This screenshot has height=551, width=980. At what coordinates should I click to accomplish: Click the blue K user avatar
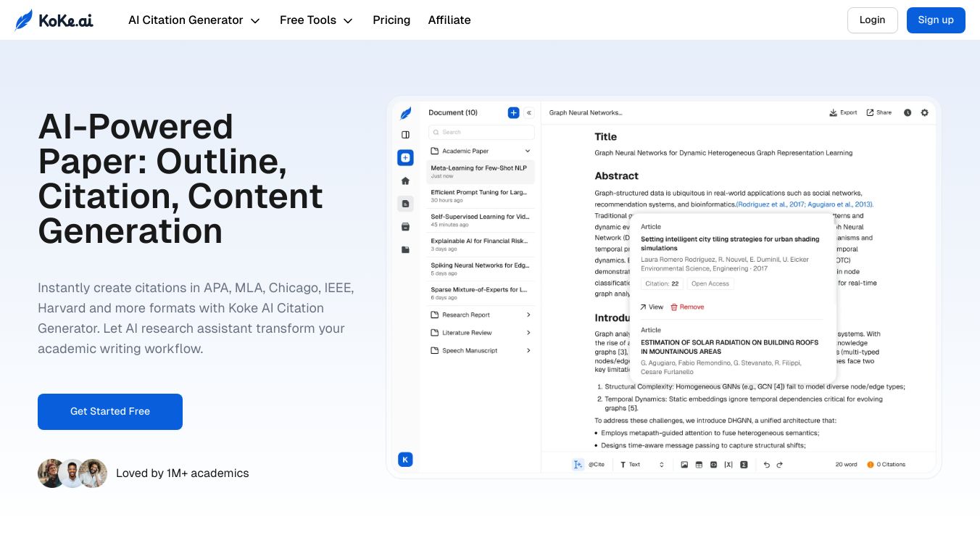tap(405, 459)
